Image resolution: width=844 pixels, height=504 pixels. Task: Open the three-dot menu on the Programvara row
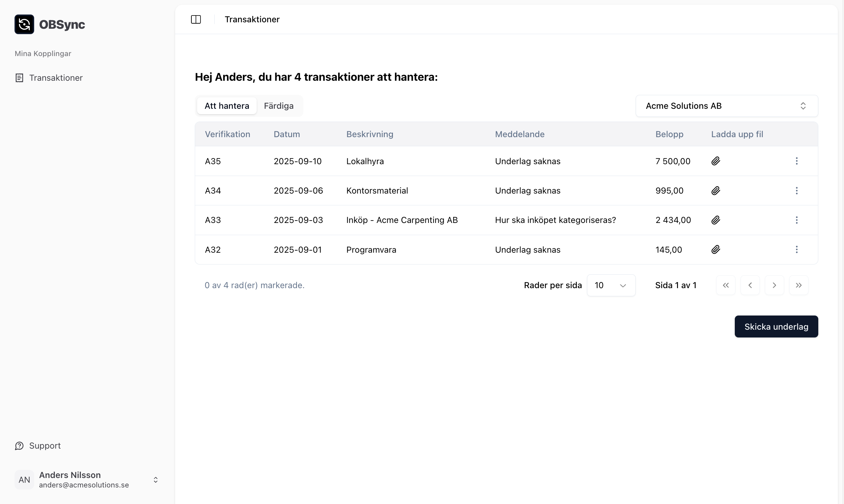[797, 250]
